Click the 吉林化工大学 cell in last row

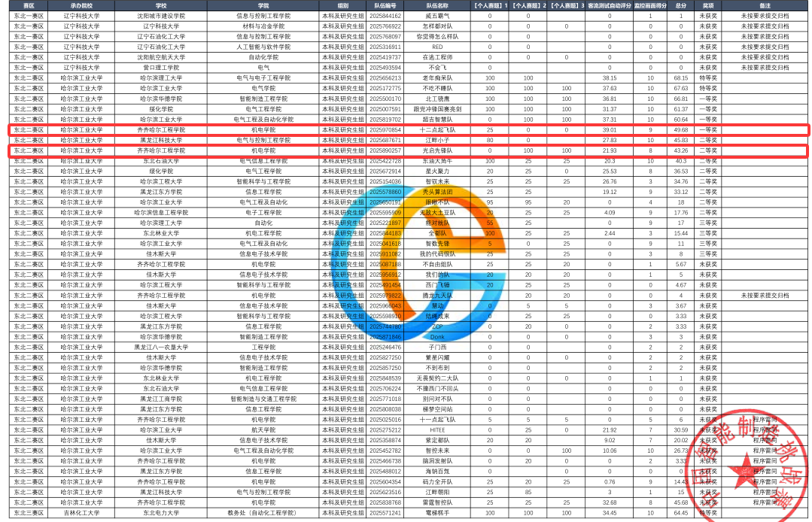pos(81,513)
